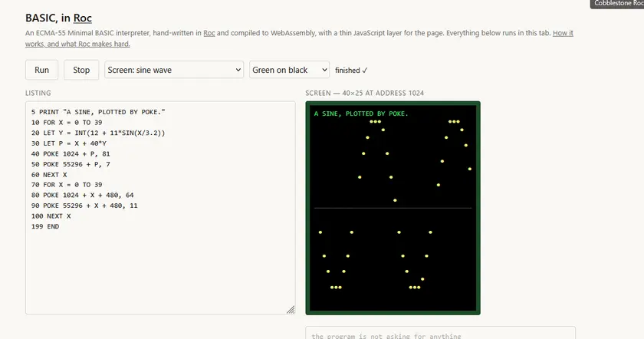Open the Roc link in the page title
This screenshot has width=644, height=339.
pos(82,18)
